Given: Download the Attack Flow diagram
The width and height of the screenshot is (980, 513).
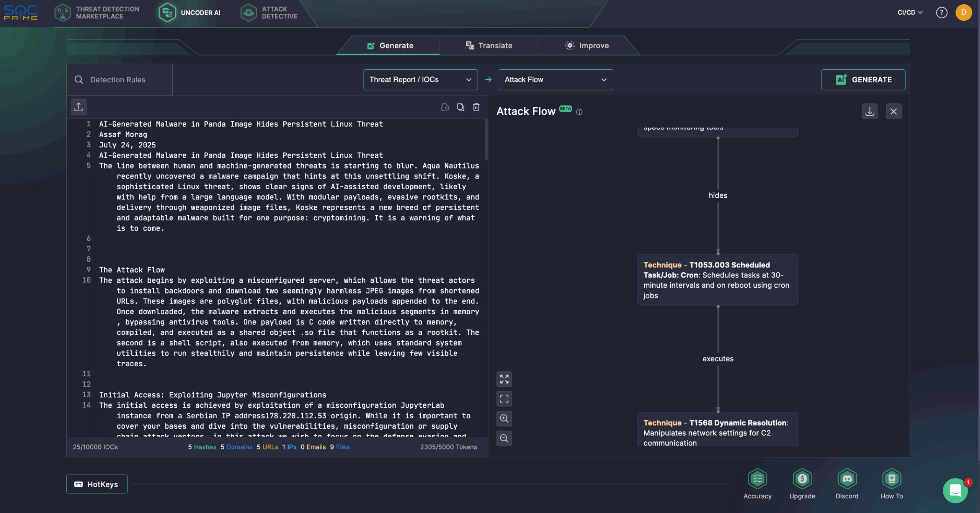Looking at the screenshot, I should tap(870, 111).
